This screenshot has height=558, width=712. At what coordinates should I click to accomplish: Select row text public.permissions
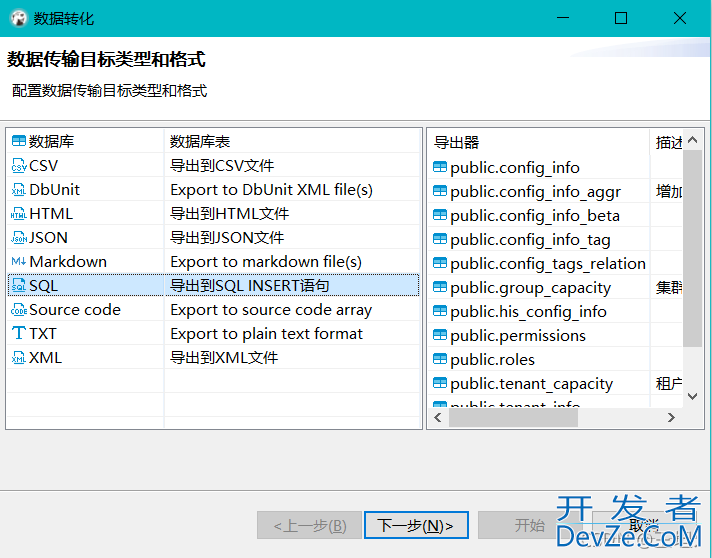[518, 336]
